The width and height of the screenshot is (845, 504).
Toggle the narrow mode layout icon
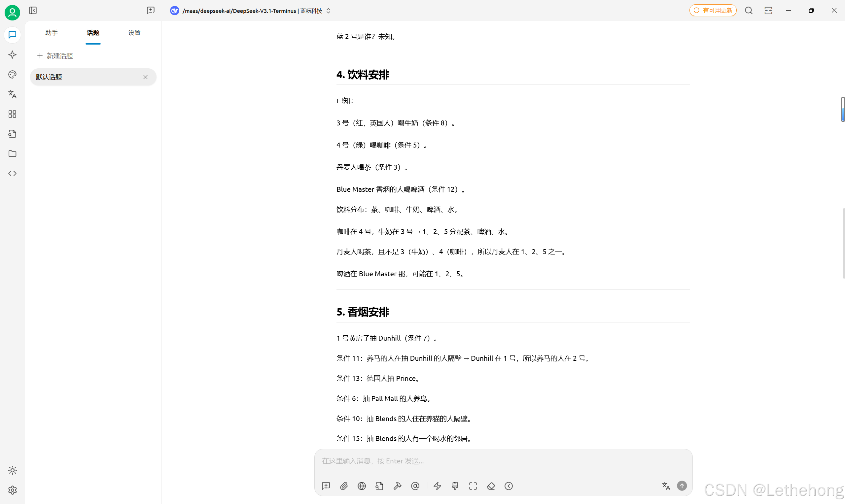(x=768, y=11)
